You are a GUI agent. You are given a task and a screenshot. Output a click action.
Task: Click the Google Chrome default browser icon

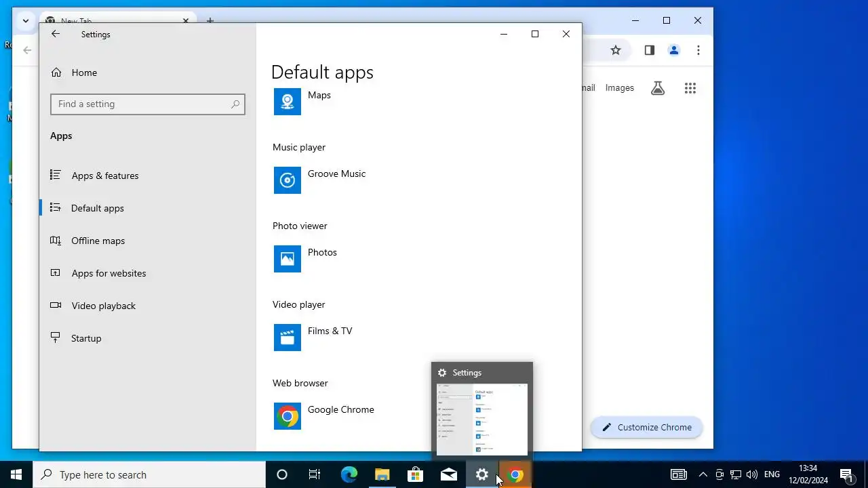288,416
